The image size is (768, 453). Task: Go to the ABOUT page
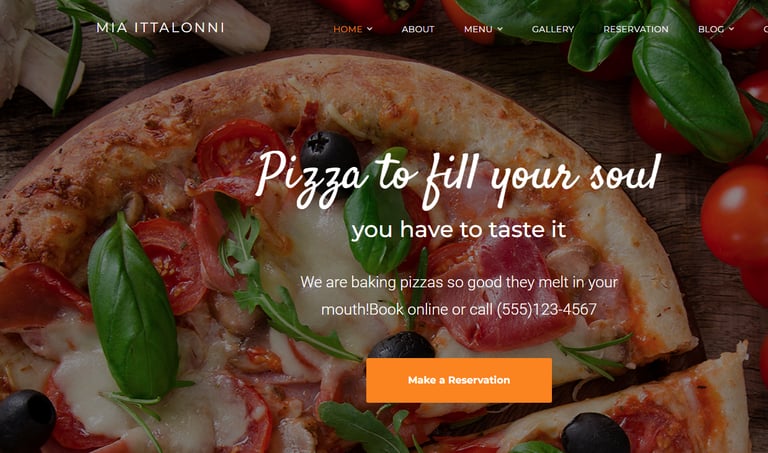pos(418,29)
